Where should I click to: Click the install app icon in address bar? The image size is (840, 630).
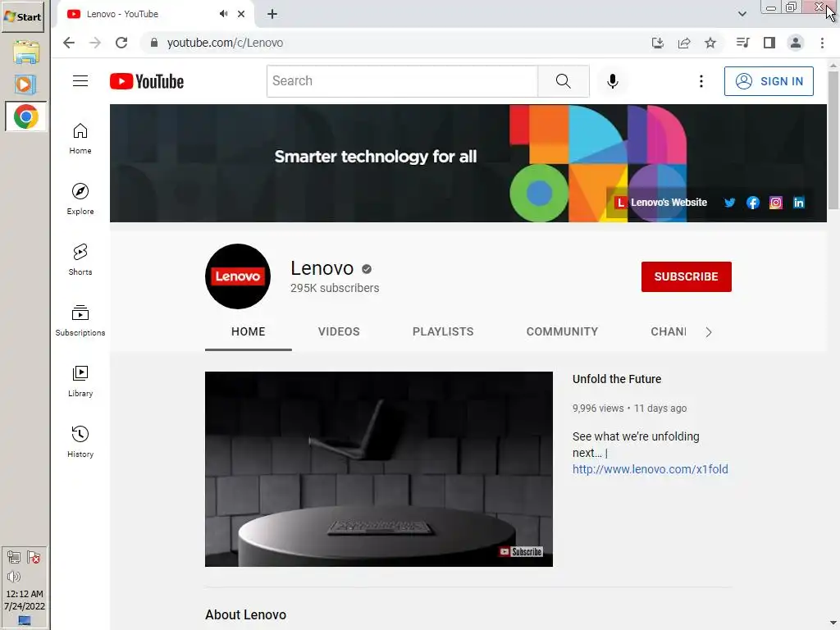click(x=658, y=43)
